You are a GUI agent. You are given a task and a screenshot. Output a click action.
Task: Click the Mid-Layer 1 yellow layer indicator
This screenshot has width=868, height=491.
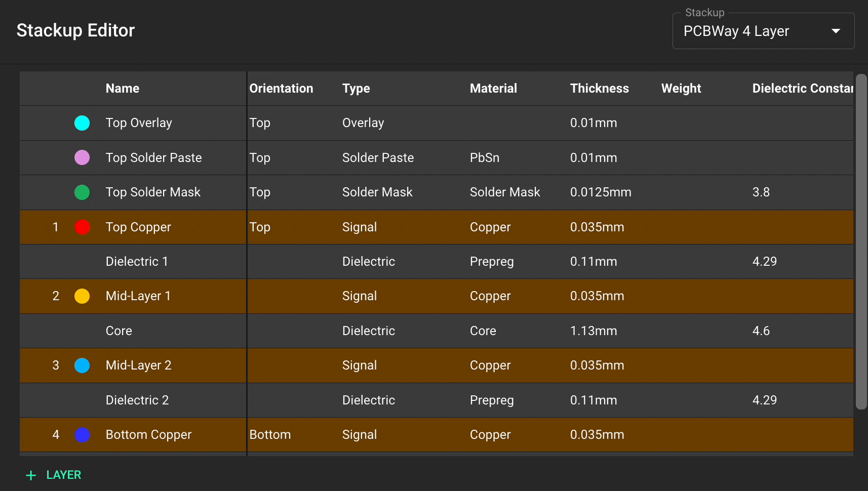[x=82, y=296]
